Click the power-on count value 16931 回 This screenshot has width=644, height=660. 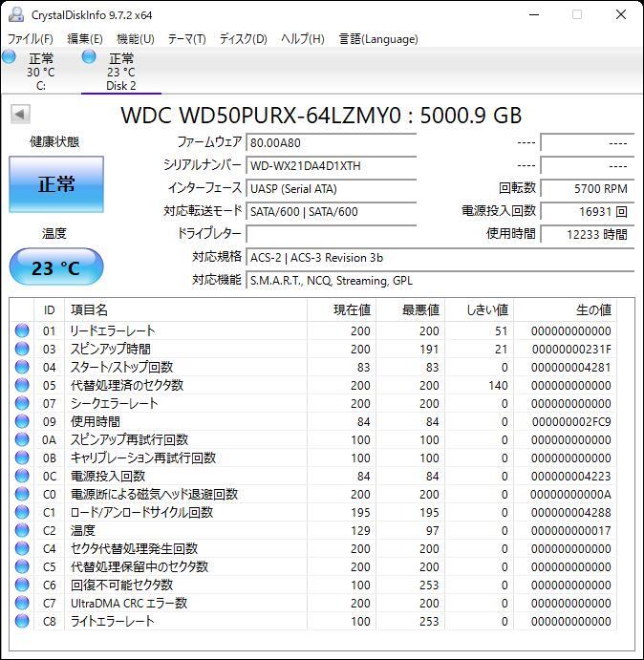[587, 211]
